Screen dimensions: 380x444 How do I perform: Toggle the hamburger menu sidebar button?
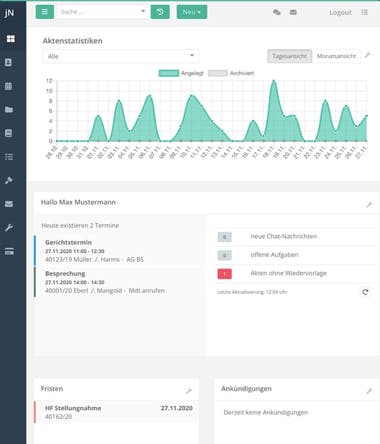pyautogui.click(x=45, y=12)
